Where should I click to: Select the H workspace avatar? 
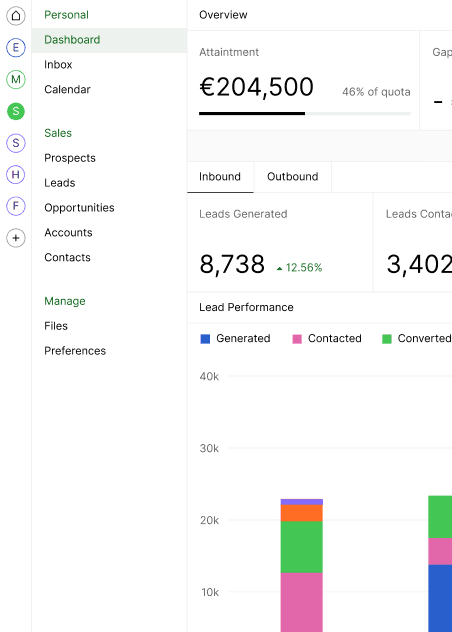click(x=16, y=175)
